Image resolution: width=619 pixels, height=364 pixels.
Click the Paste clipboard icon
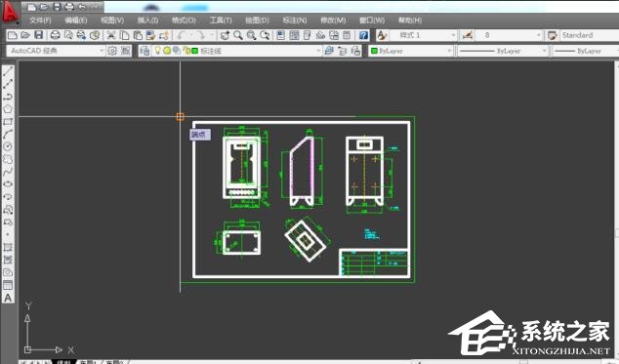point(138,35)
